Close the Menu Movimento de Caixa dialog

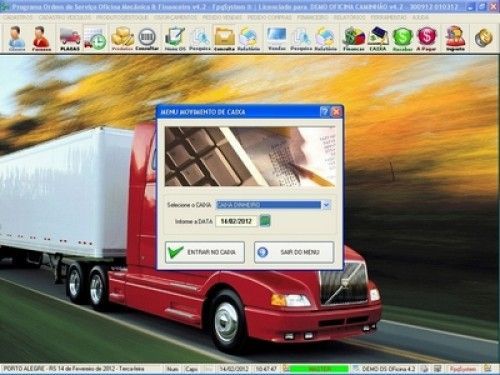pos(336,112)
